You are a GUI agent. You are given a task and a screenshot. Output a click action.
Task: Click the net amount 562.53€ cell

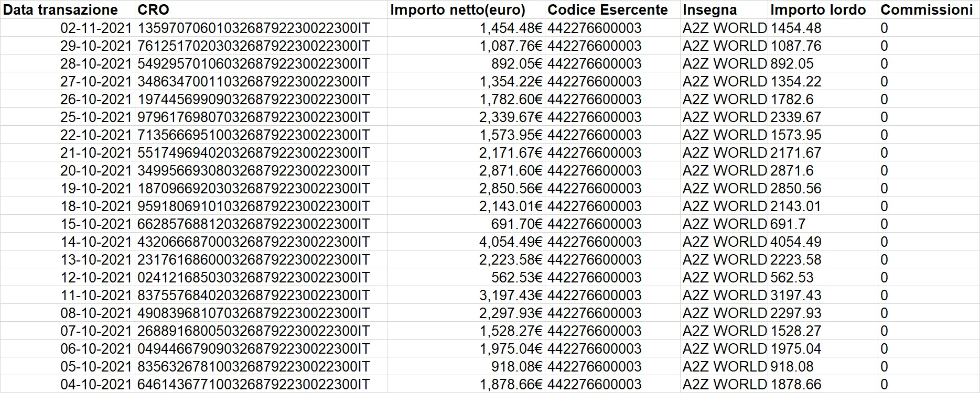(x=516, y=278)
